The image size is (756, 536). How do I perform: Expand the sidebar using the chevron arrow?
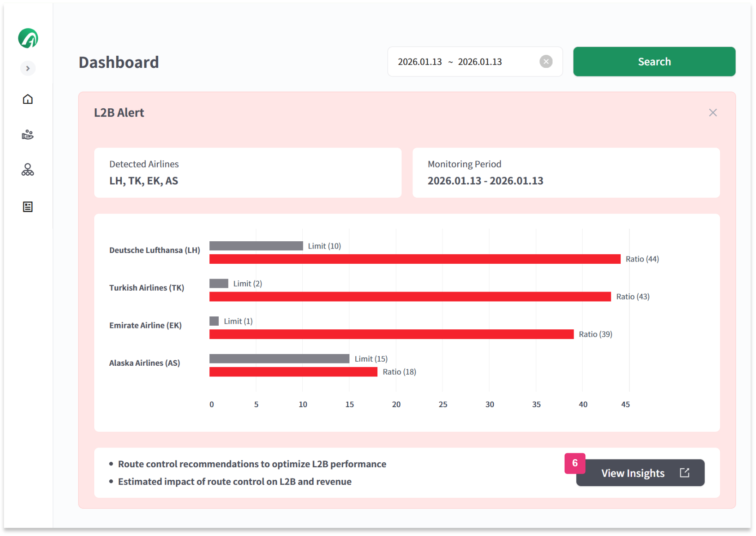tap(28, 68)
